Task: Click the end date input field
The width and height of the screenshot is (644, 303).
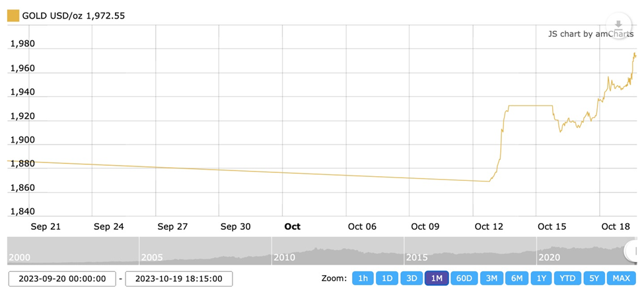Action: click(x=178, y=279)
